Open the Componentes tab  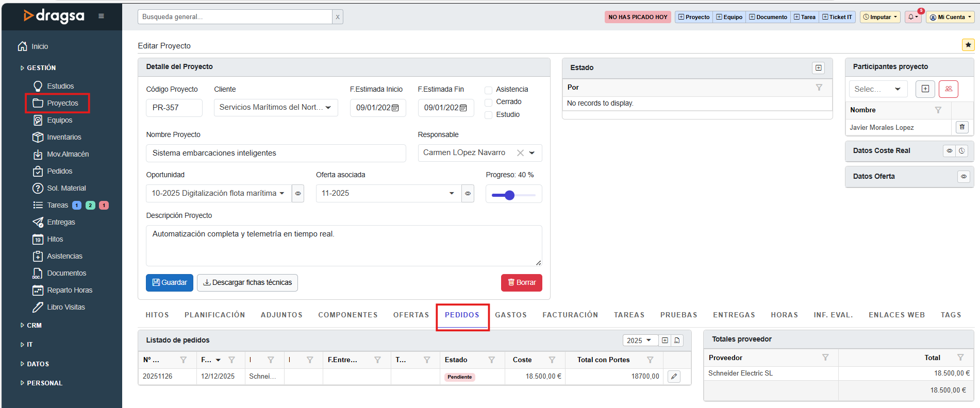pos(347,315)
